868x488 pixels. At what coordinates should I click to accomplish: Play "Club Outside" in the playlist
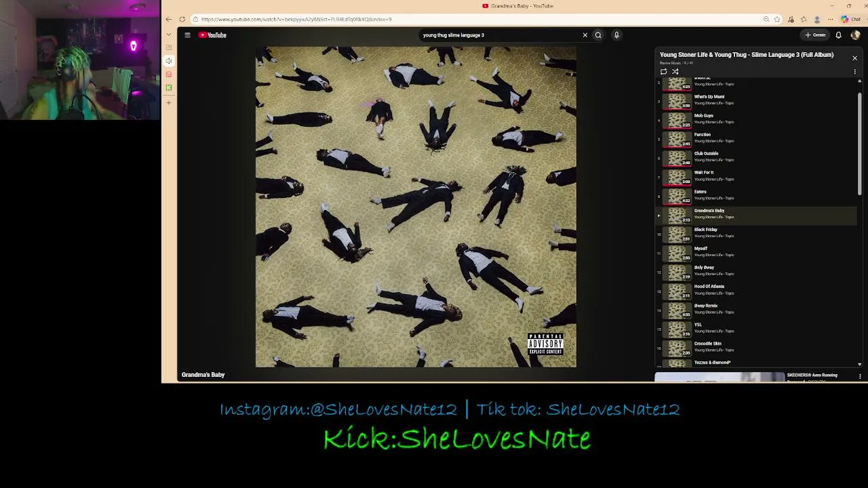point(756,157)
